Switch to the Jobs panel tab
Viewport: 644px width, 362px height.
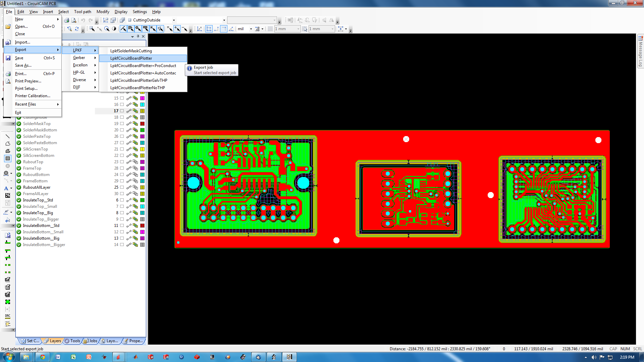91,341
